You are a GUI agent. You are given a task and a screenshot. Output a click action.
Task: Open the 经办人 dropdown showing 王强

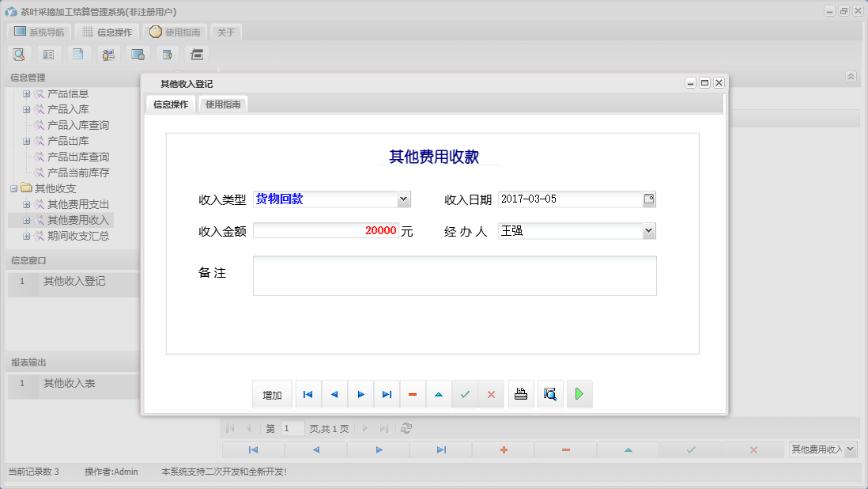pyautogui.click(x=649, y=230)
